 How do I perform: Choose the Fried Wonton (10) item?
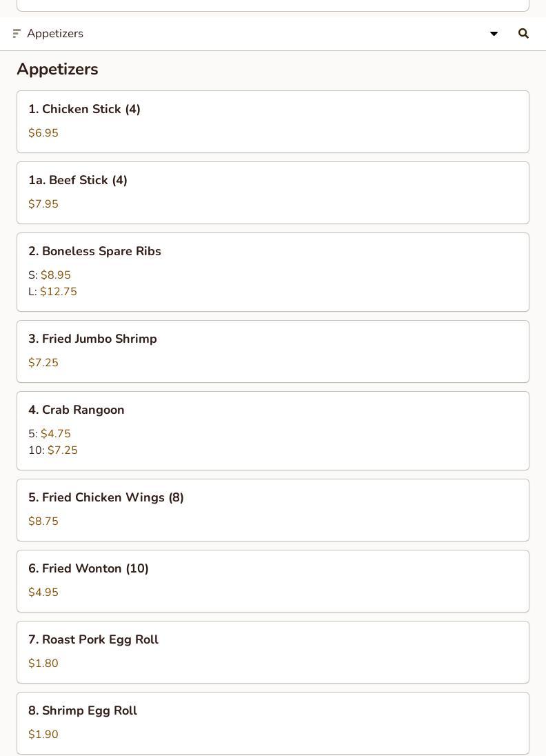tap(88, 568)
